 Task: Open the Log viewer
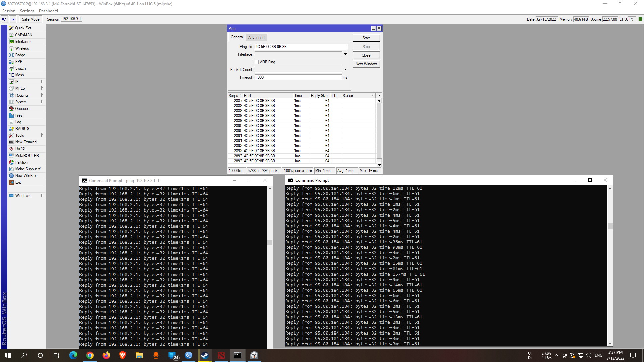click(18, 122)
